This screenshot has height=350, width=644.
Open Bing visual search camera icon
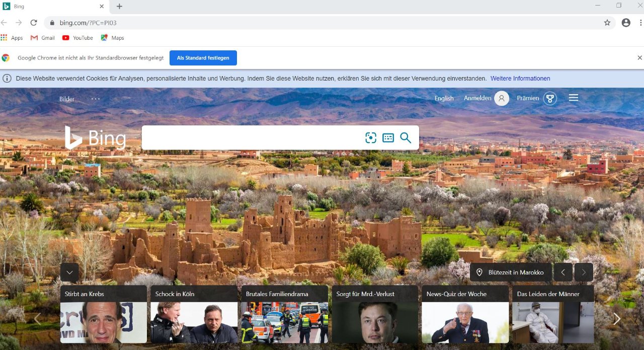pyautogui.click(x=371, y=137)
